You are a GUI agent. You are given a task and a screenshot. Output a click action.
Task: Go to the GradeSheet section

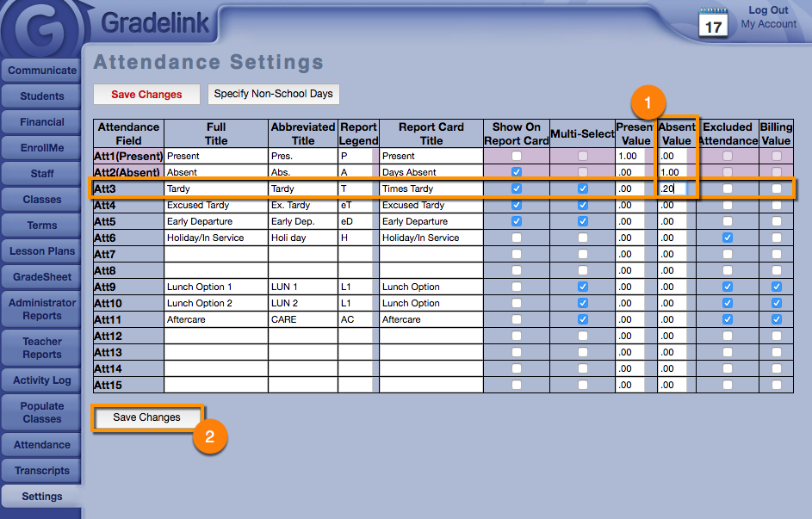click(x=42, y=277)
